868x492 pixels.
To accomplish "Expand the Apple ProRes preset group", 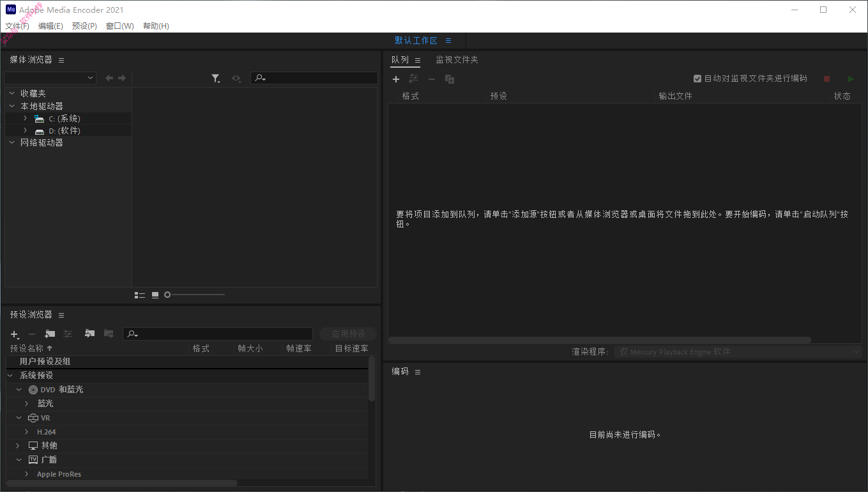I will (x=27, y=474).
